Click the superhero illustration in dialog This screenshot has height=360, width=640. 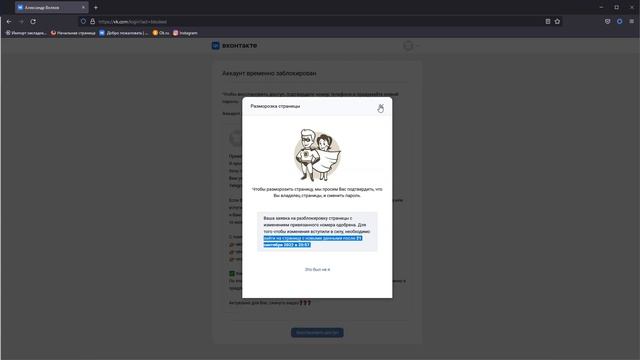(317, 155)
